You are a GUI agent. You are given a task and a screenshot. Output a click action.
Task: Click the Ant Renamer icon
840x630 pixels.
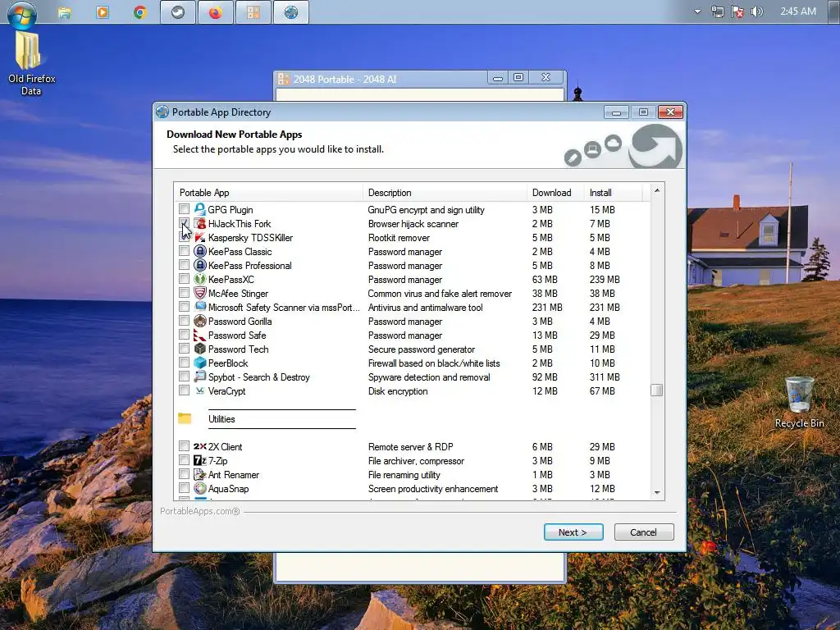[200, 474]
